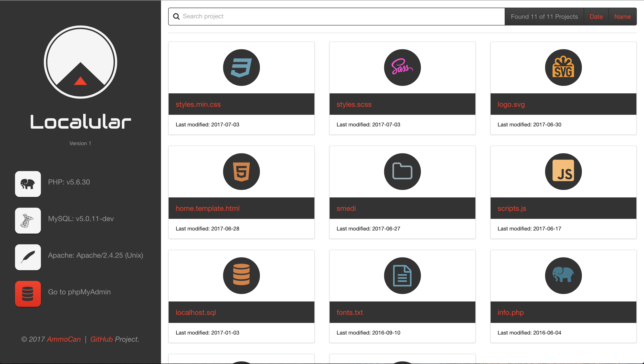Click the text document icon for fonts.txt

click(x=402, y=276)
